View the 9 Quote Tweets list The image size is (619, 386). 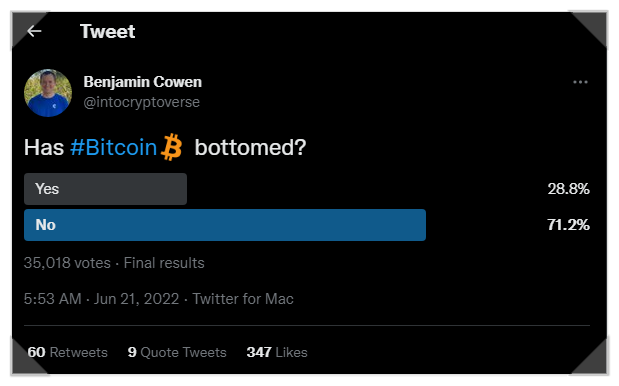click(177, 352)
